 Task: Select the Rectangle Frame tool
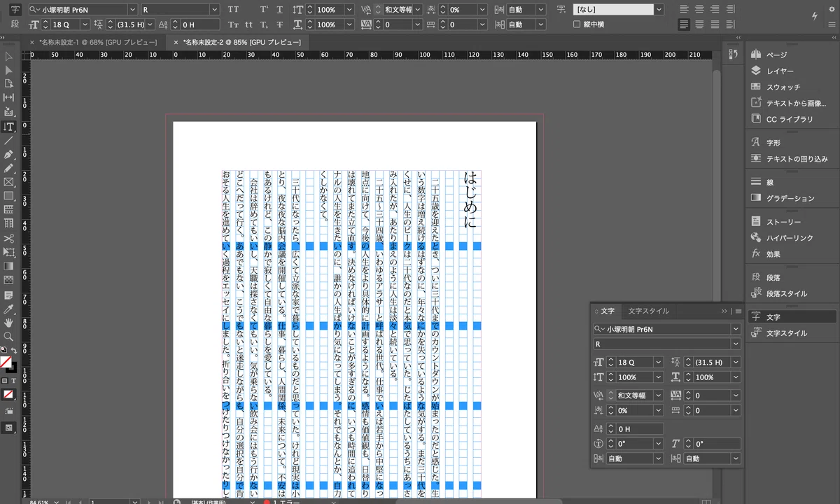8,182
